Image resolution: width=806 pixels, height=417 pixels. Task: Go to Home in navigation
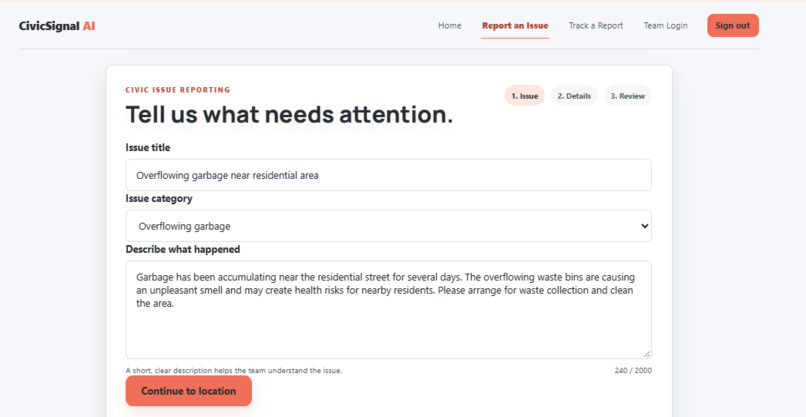(450, 26)
